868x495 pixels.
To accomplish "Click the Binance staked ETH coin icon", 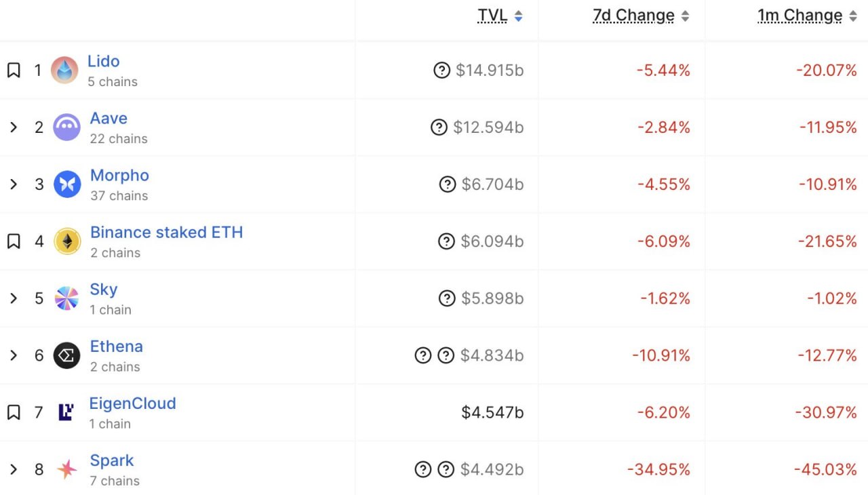I will coord(67,241).
